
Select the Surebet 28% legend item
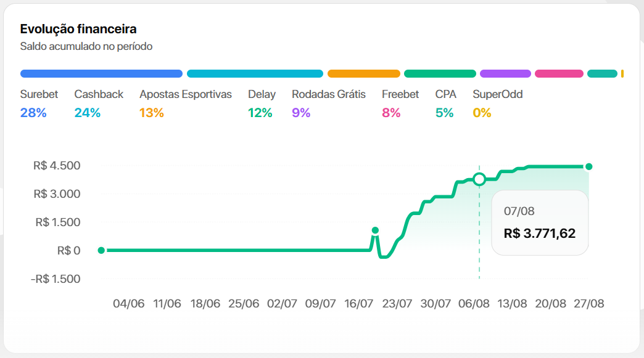point(39,104)
